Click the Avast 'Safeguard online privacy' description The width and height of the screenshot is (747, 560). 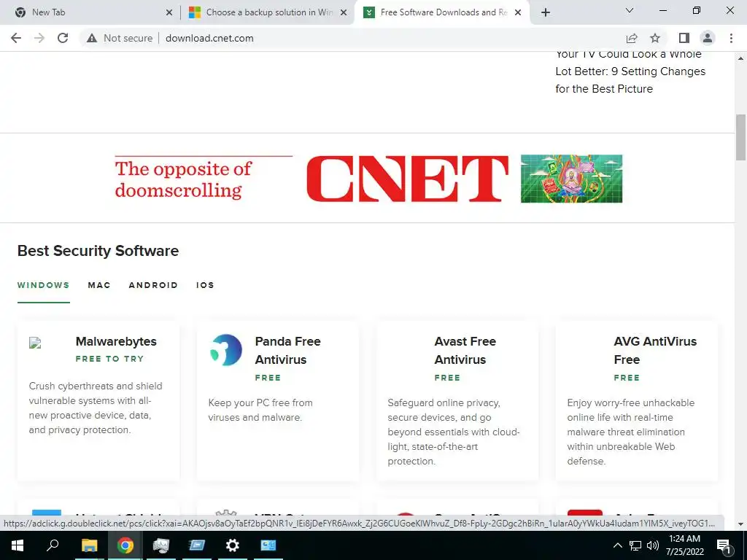coord(454,432)
